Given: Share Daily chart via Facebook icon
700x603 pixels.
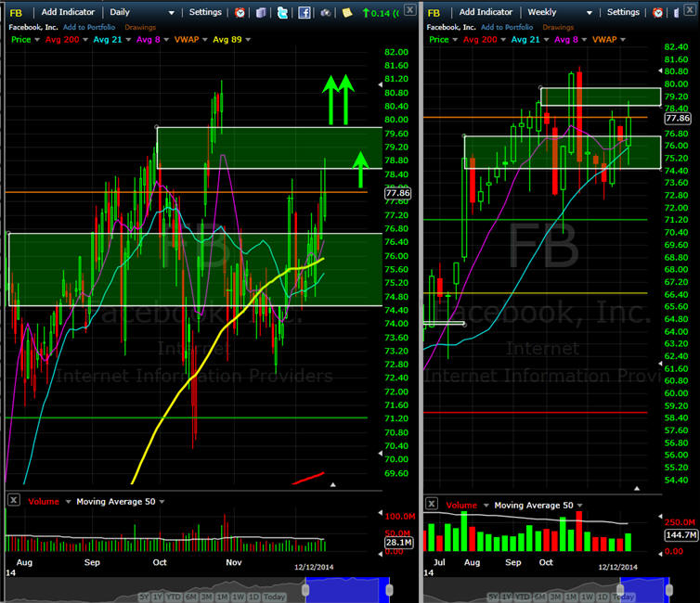Looking at the screenshot, I should [304, 12].
